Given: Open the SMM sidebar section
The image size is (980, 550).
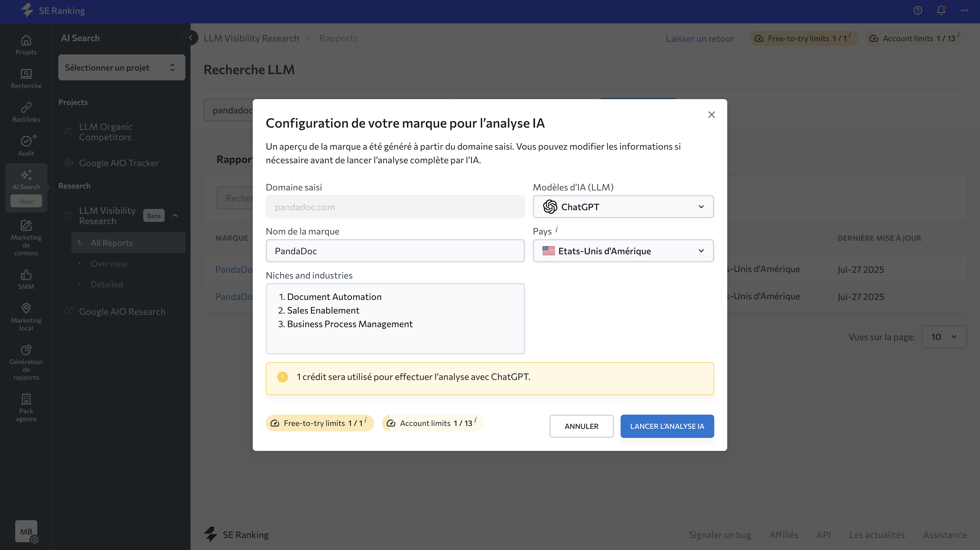Looking at the screenshot, I should click(x=26, y=280).
